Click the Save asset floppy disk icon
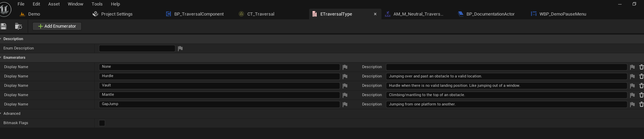The image size is (644, 139). pyautogui.click(x=3, y=26)
